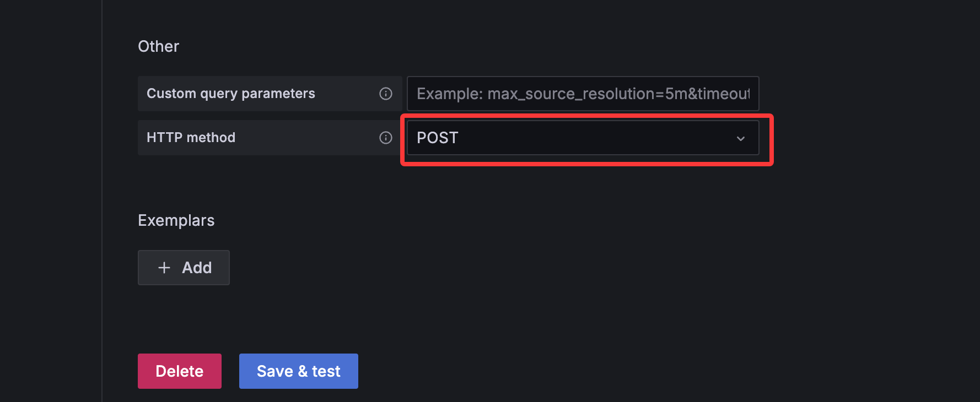The width and height of the screenshot is (980, 402).
Task: Click the "Custom query parameters" label
Action: click(231, 94)
